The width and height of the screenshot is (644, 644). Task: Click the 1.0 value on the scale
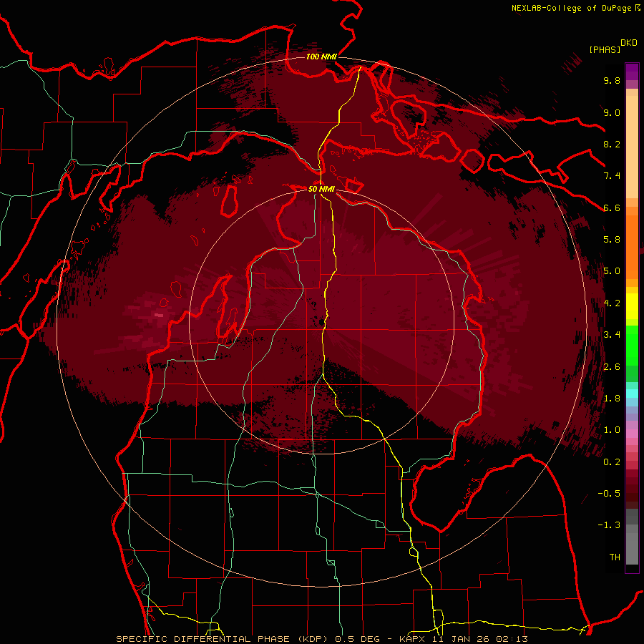[x=612, y=430]
